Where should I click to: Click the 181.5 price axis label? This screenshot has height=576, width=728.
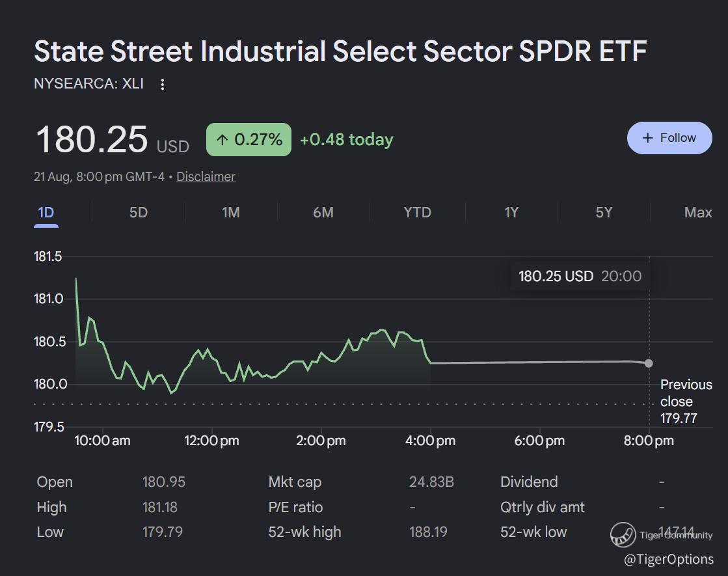(x=48, y=256)
